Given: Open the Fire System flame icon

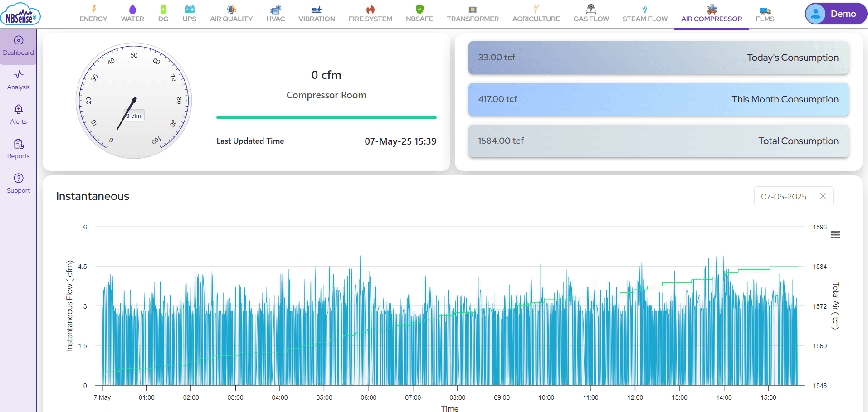Looking at the screenshot, I should click(371, 9).
